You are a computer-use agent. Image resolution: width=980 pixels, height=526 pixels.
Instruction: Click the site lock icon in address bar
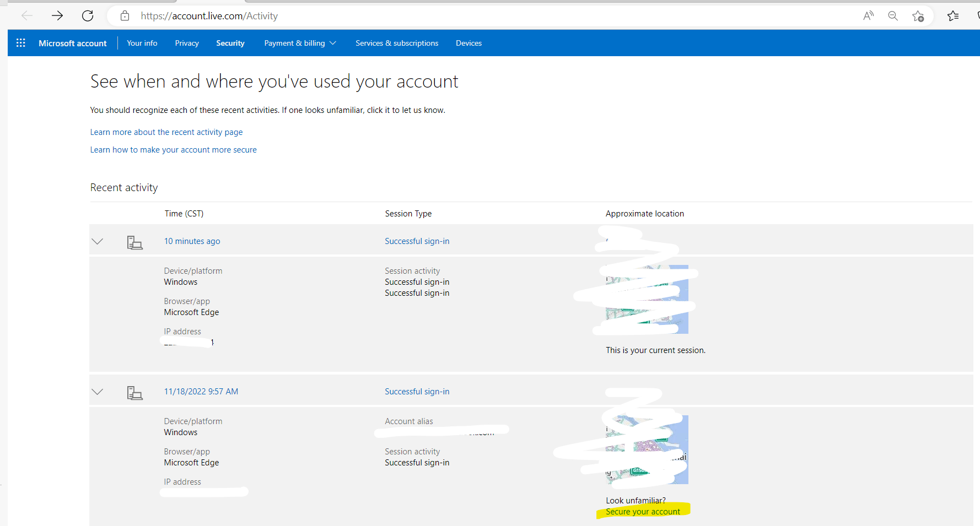125,16
